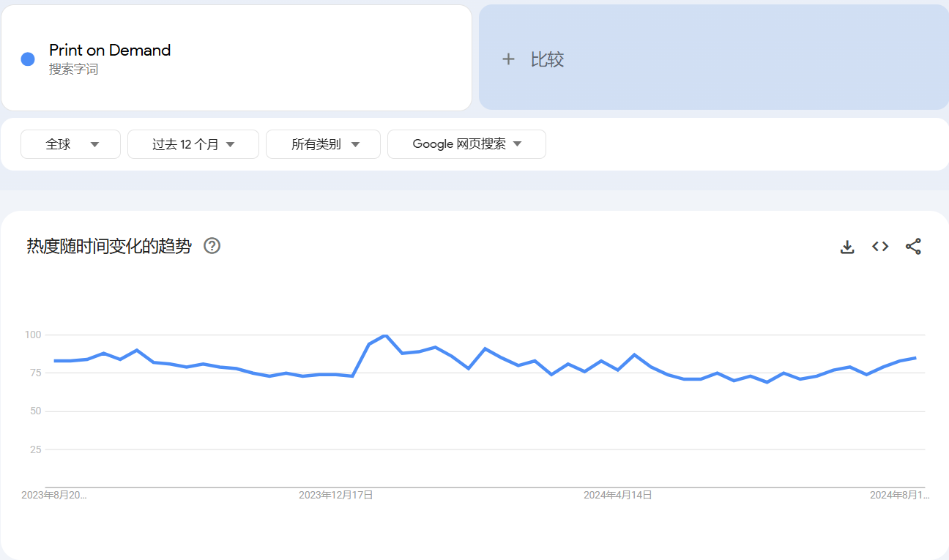
Task: Open the Google 网页搜索 dropdown
Action: 466,144
